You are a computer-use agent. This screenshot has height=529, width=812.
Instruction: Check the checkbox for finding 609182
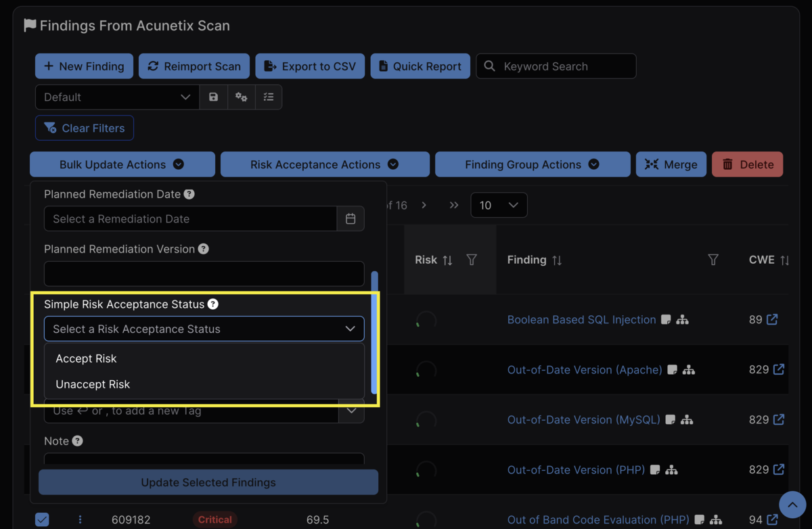click(42, 519)
